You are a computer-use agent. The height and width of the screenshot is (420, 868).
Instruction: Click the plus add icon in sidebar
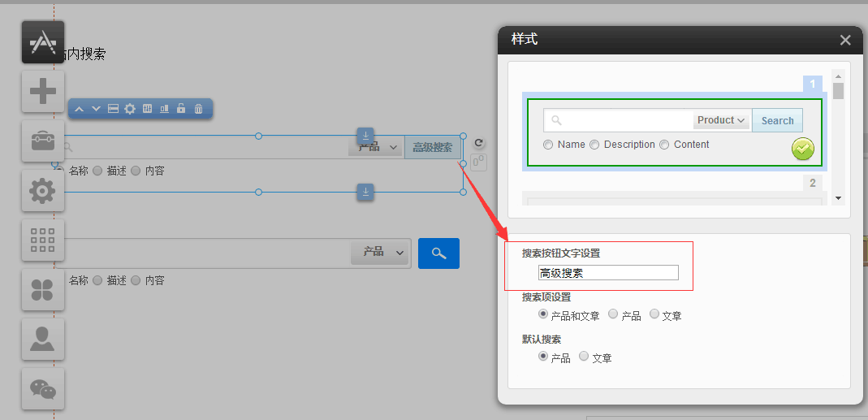point(42,91)
